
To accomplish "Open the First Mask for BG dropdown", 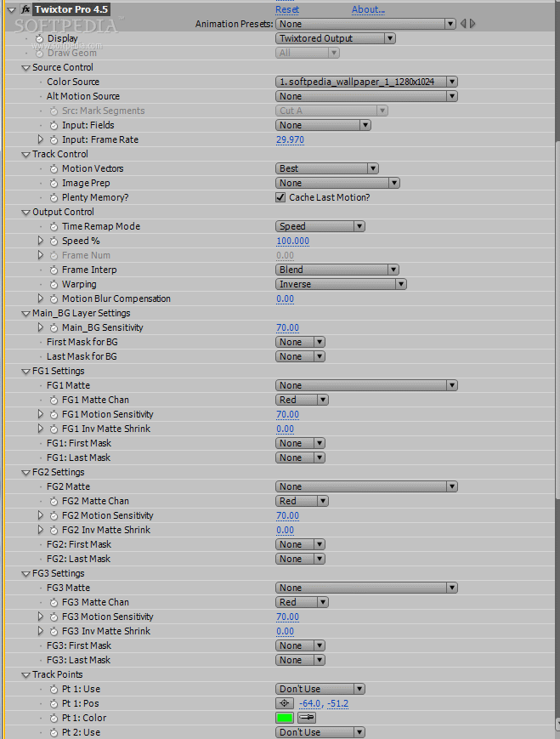I will click(301, 342).
